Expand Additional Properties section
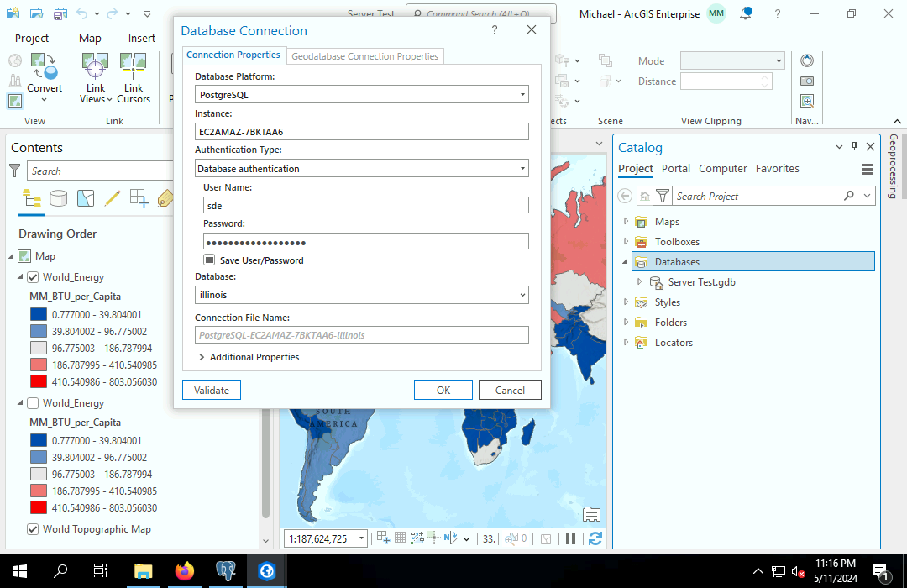 point(202,357)
